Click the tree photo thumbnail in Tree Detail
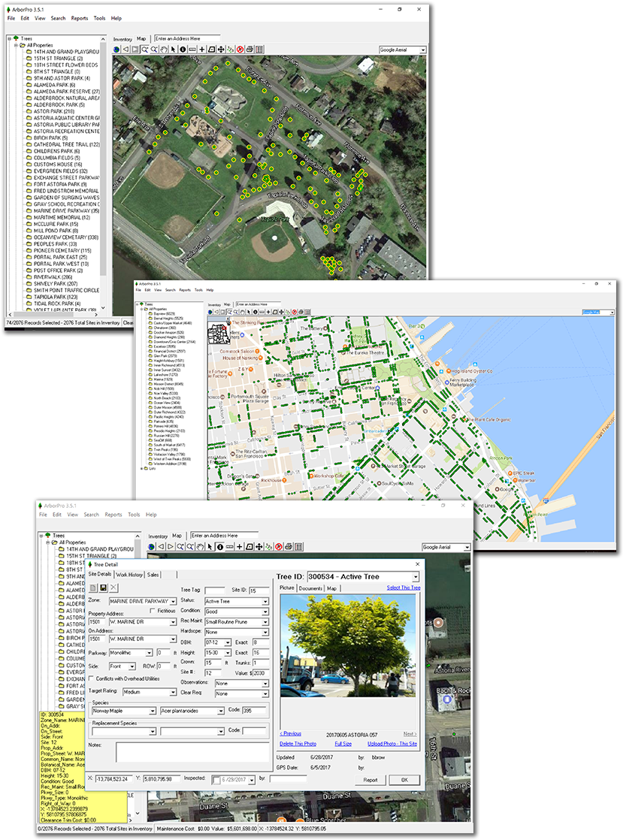The image size is (623, 840). coord(348,645)
